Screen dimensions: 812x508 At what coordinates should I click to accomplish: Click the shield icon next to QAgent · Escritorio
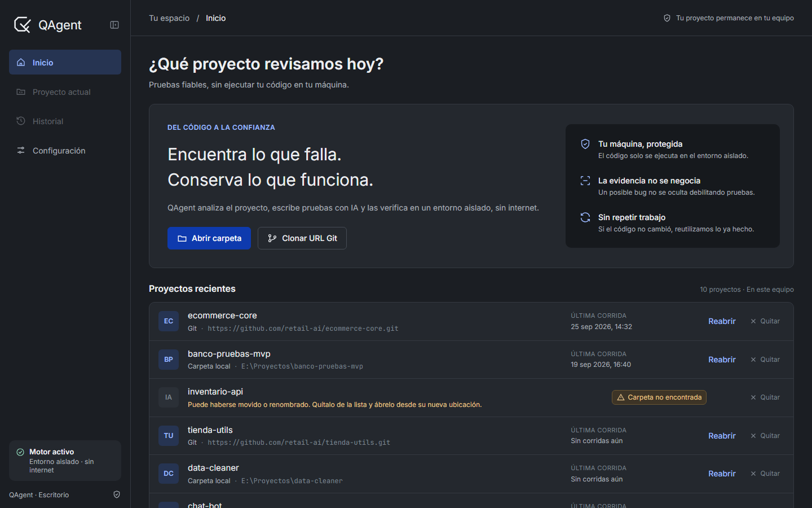[x=117, y=494]
